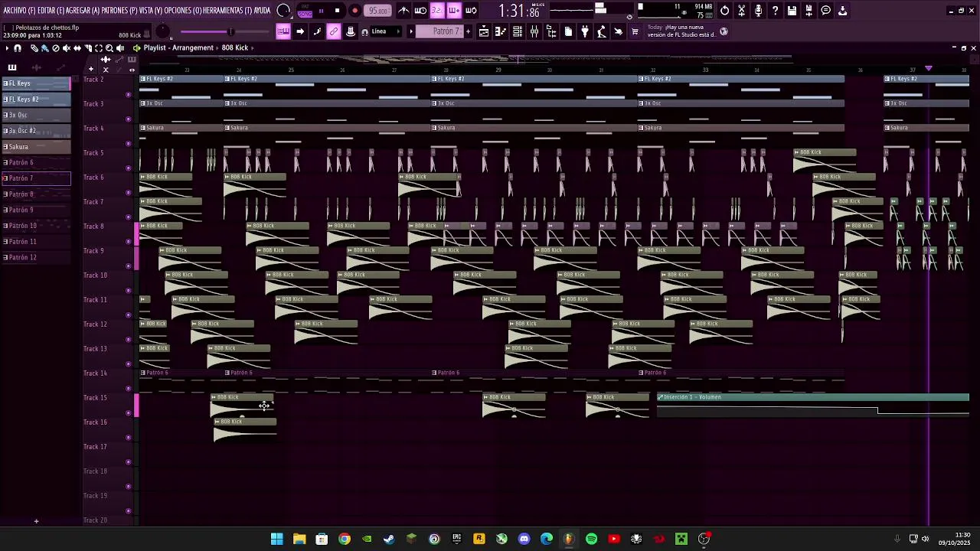Screen dimensions: 980x551
Task: Open the Línea snap dropdown
Action: [x=385, y=31]
